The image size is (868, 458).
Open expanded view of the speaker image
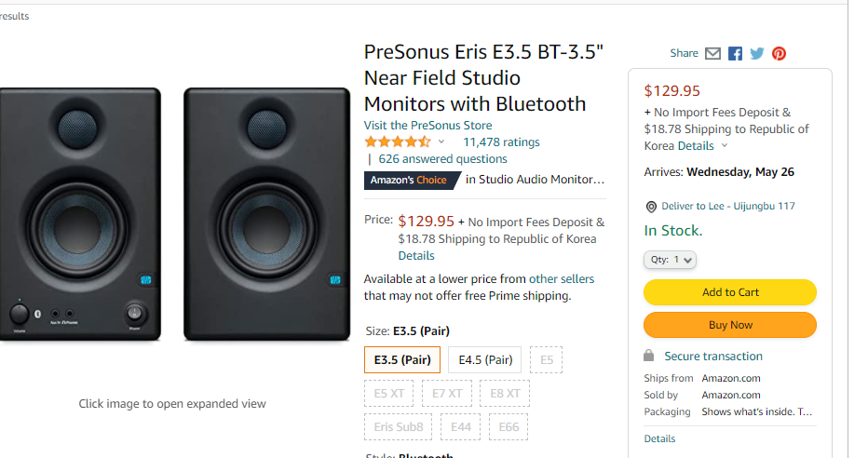coord(172,216)
